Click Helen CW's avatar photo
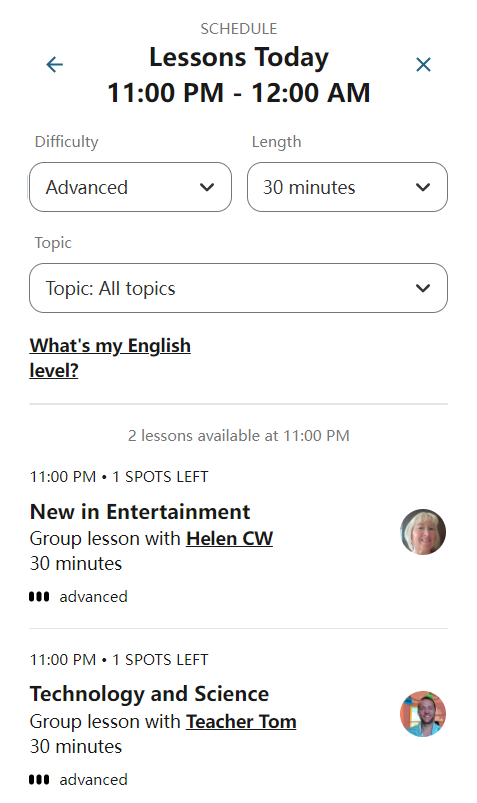477x803 pixels. (x=423, y=532)
